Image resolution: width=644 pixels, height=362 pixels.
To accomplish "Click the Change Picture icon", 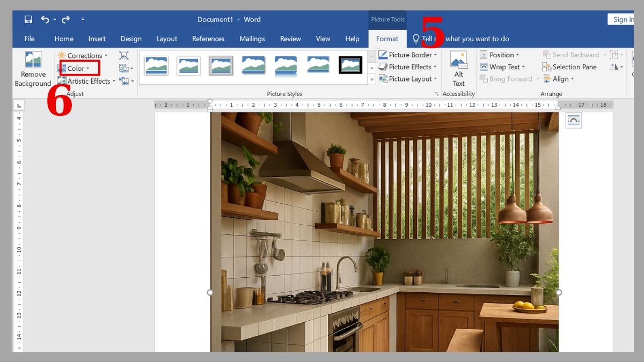I will click(x=123, y=68).
